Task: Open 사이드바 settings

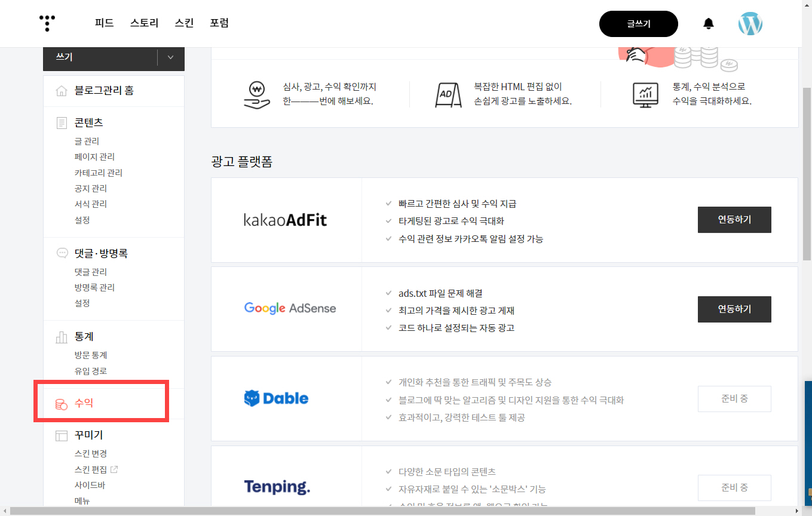Action: coord(90,486)
